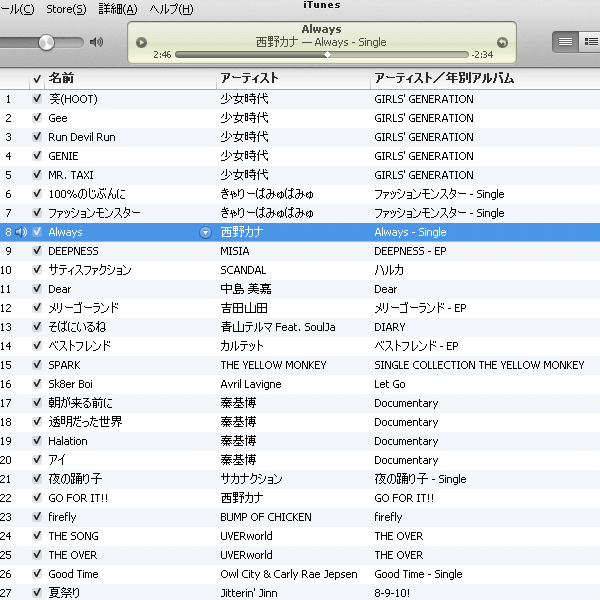The width and height of the screenshot is (600, 600).
Task: Select the track メリーゴーランド
Action: (x=83, y=308)
